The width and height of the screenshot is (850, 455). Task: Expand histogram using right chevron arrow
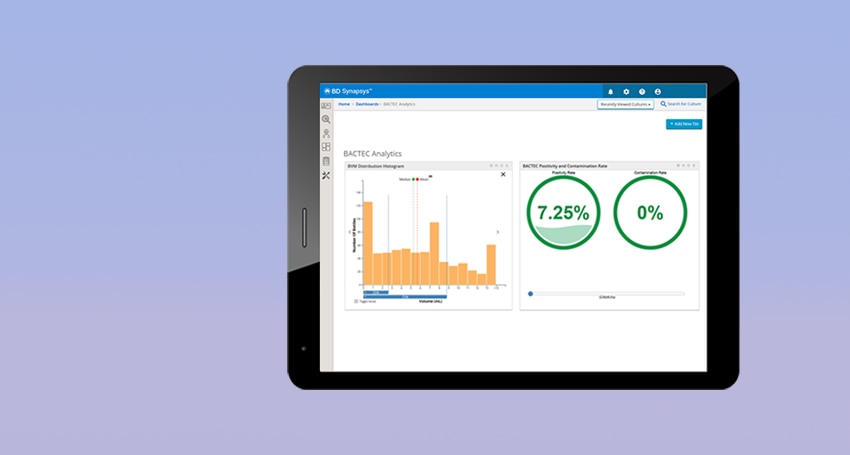click(x=498, y=232)
